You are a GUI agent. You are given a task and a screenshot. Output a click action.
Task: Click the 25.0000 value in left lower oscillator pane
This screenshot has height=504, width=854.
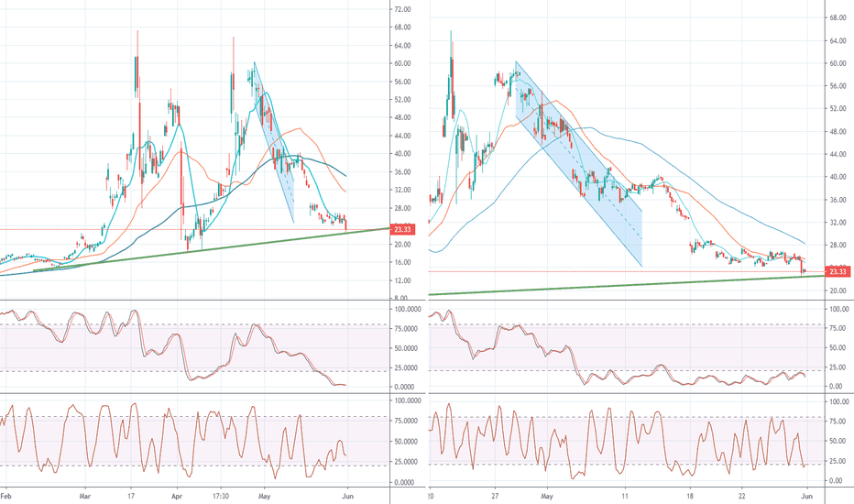407,462
